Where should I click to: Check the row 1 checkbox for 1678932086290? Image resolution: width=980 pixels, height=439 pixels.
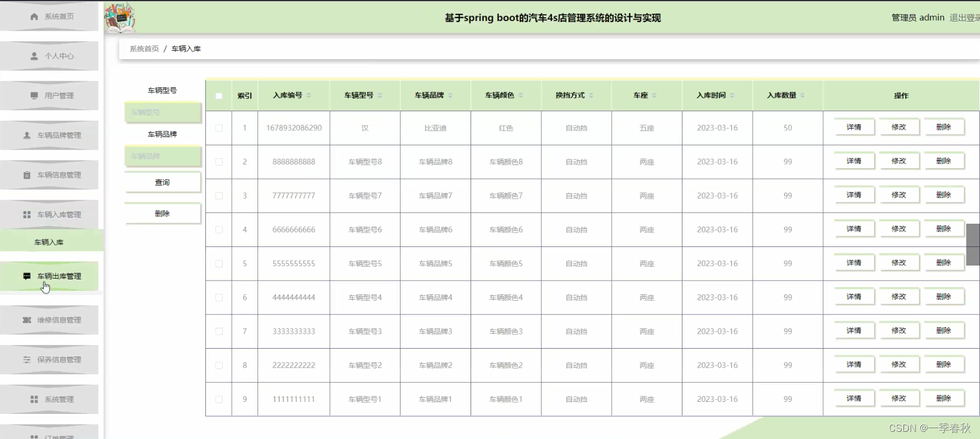click(219, 128)
